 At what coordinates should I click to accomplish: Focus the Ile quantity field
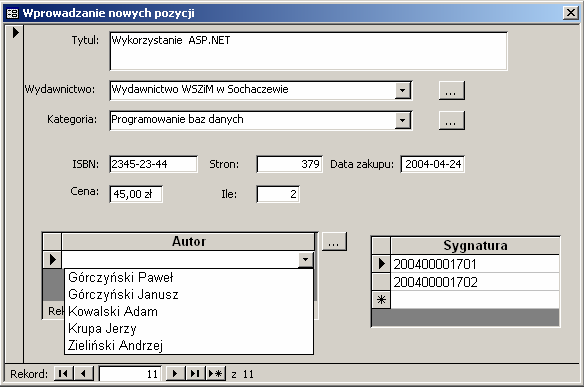pyautogui.click(x=278, y=194)
